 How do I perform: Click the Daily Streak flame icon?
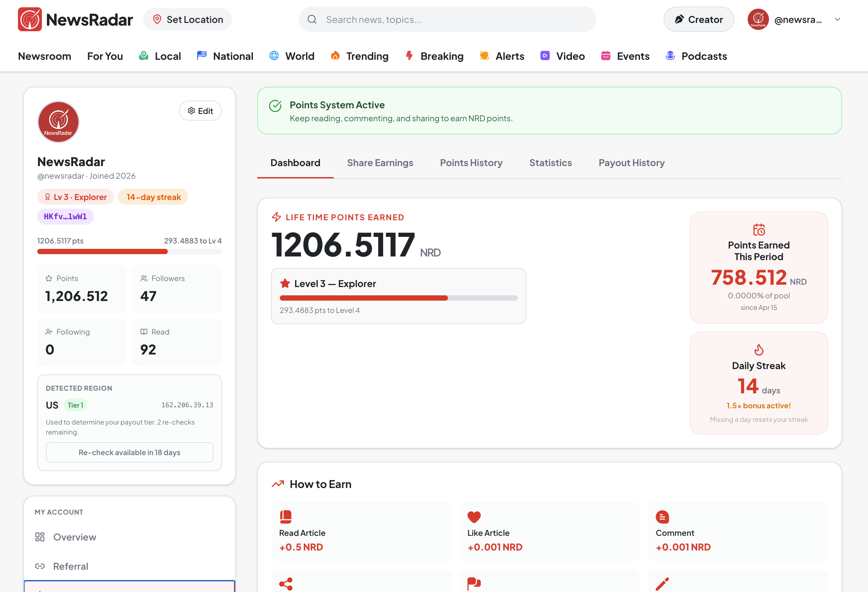[759, 350]
